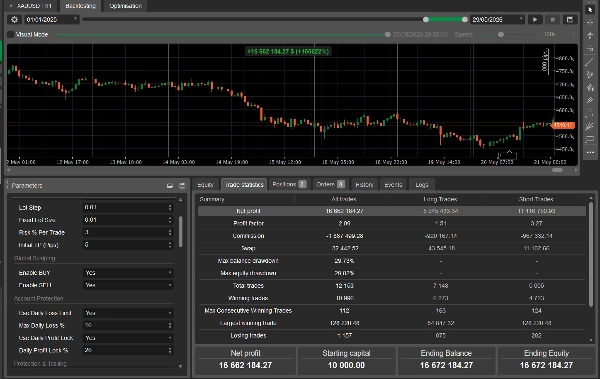Image resolution: width=600 pixels, height=379 pixels.
Task: Open the Events tab
Action: point(393,185)
